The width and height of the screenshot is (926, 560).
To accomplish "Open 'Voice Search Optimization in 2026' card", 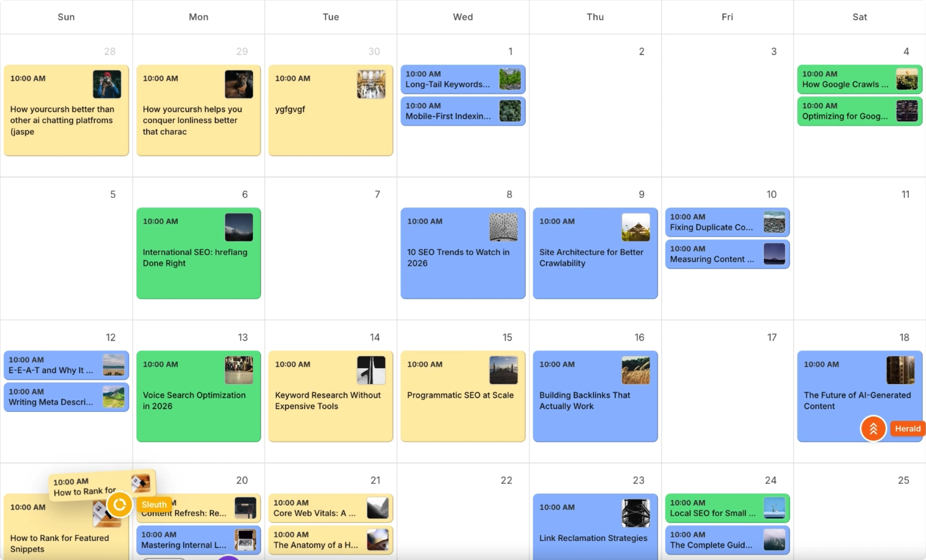I will pos(198,396).
